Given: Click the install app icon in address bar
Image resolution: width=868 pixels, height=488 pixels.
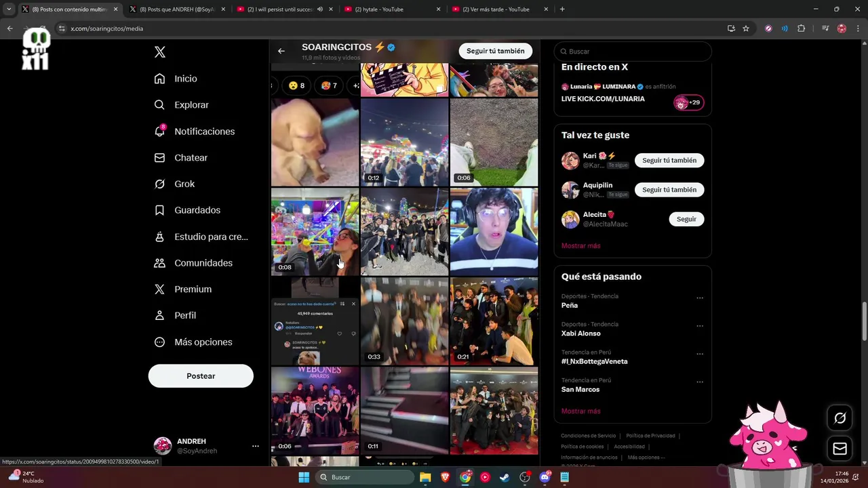Looking at the screenshot, I should [x=731, y=28].
